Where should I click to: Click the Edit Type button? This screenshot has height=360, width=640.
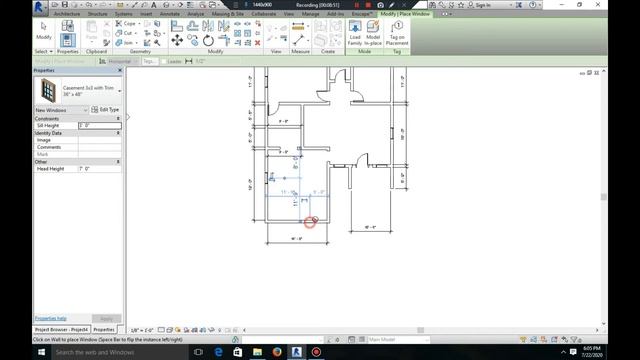pyautogui.click(x=105, y=109)
